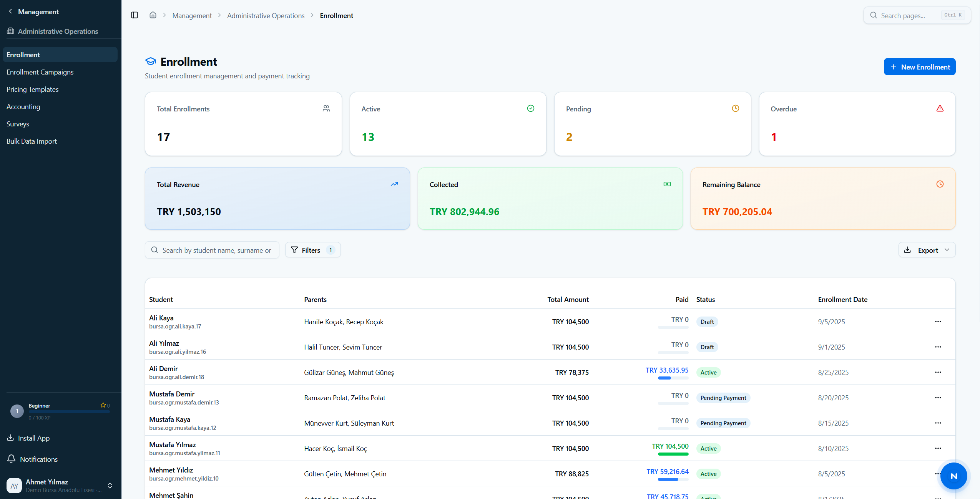Viewport: 980px width, 499px height.
Task: Open Bulk Data Import in the sidebar
Action: (x=60, y=141)
